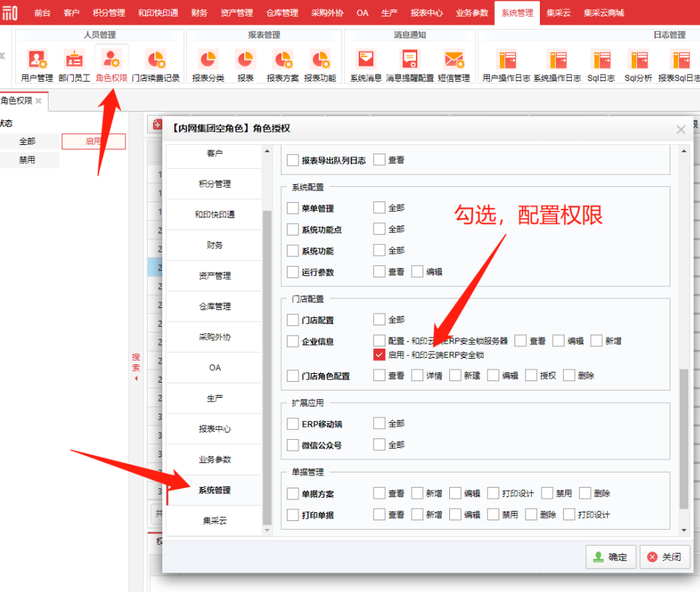Select 财务 in the role permission module list
Viewport: 700px width, 592px height.
pos(214,245)
